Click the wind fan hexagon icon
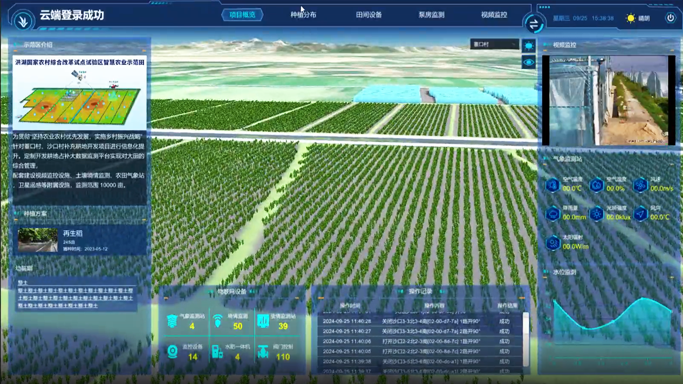 640,185
